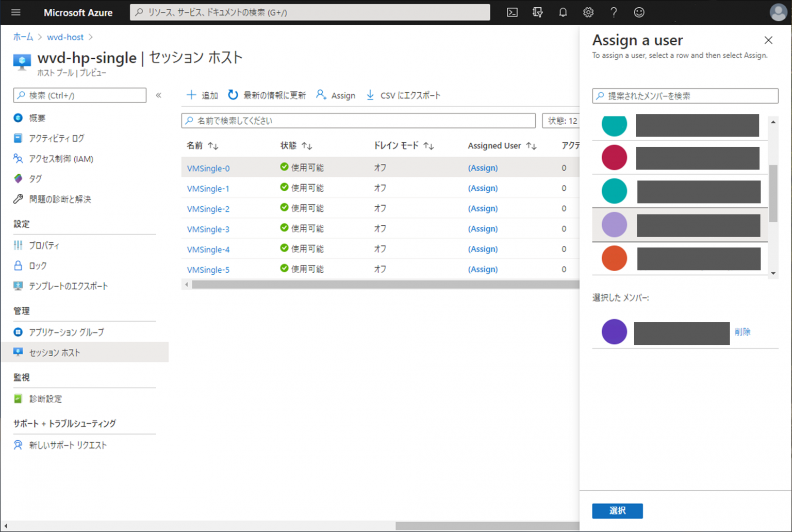Open アプリケーション グループ in the side menu
This screenshot has height=532, width=792.
67,332
